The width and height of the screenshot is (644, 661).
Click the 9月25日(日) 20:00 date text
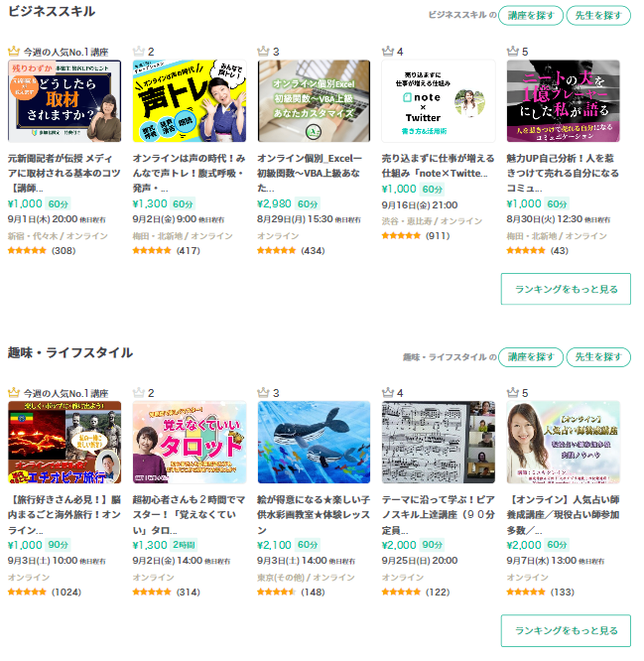pos(420,561)
